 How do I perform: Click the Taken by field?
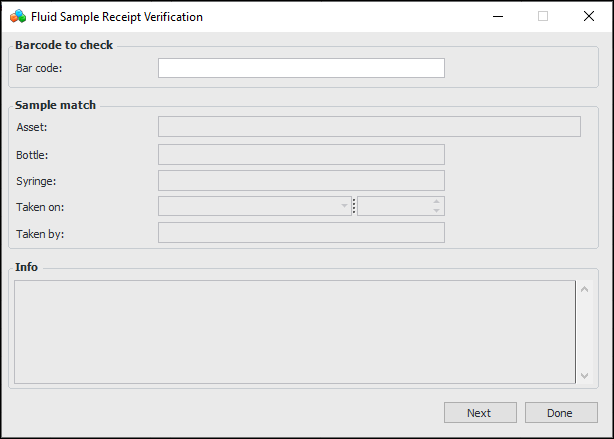tap(301, 232)
